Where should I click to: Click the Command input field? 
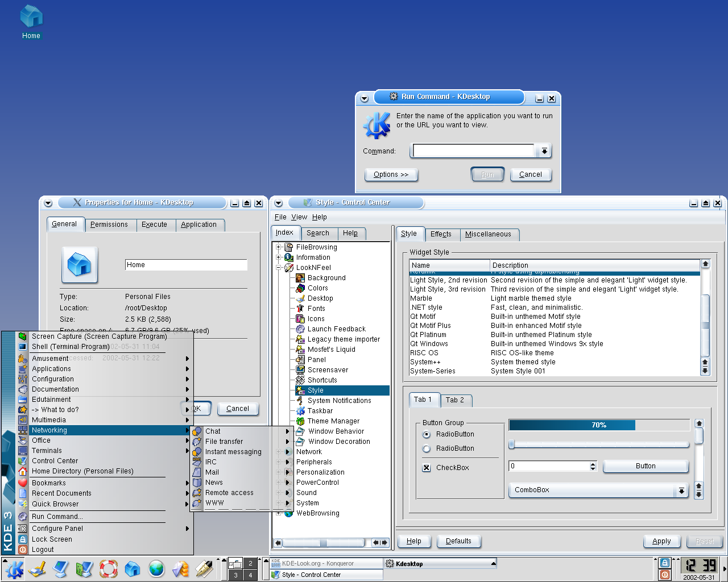click(x=473, y=151)
